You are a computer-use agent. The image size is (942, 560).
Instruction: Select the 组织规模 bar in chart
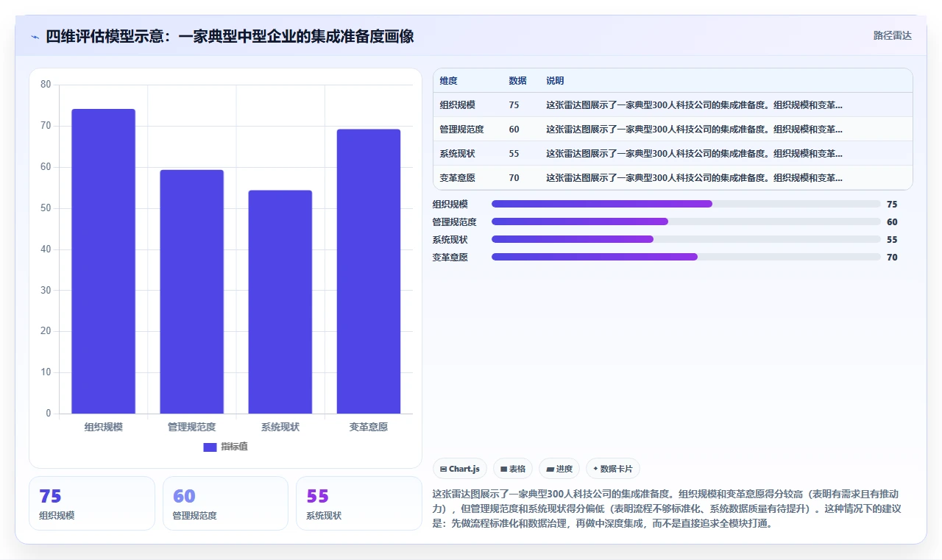pyautogui.click(x=104, y=261)
